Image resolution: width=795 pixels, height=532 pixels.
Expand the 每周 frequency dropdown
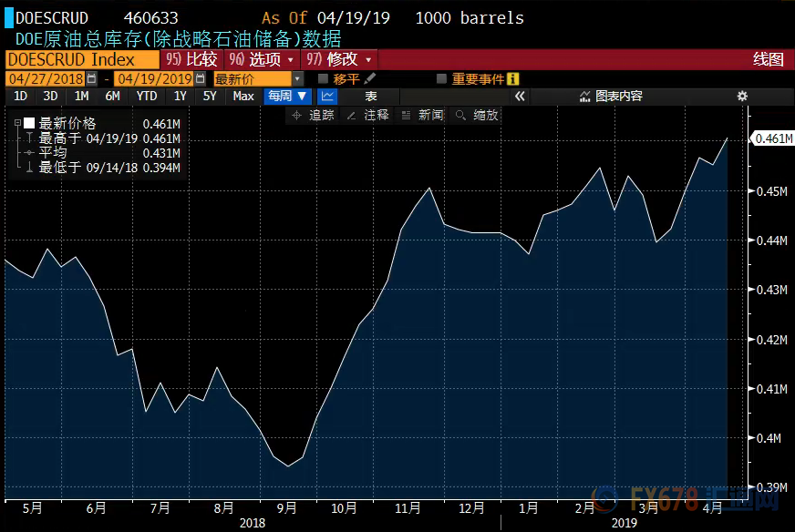(x=287, y=96)
